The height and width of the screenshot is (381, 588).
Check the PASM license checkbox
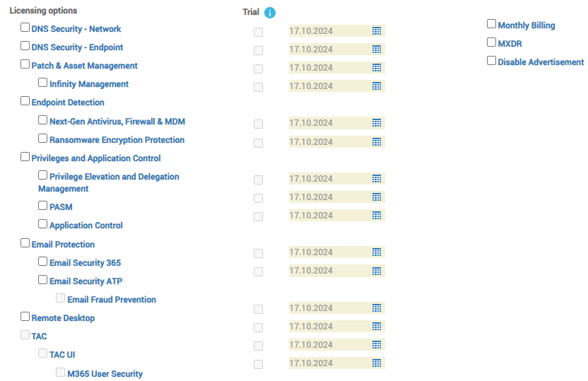42,206
